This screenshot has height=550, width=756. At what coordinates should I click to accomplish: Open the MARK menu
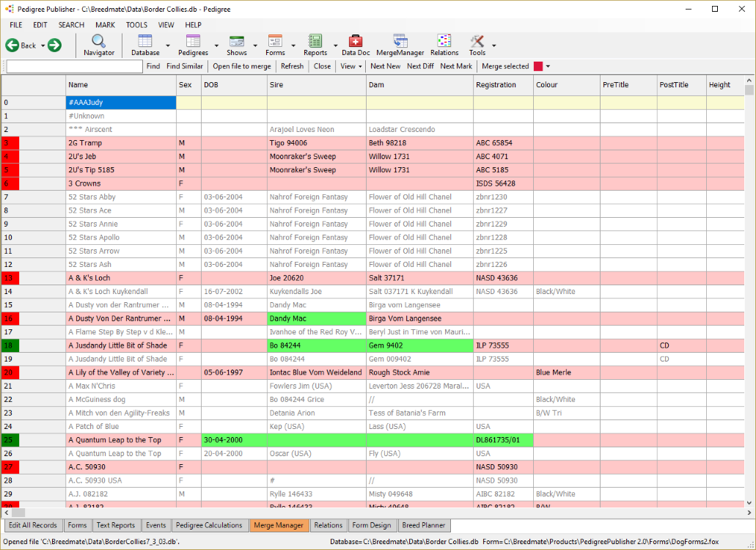coord(105,25)
